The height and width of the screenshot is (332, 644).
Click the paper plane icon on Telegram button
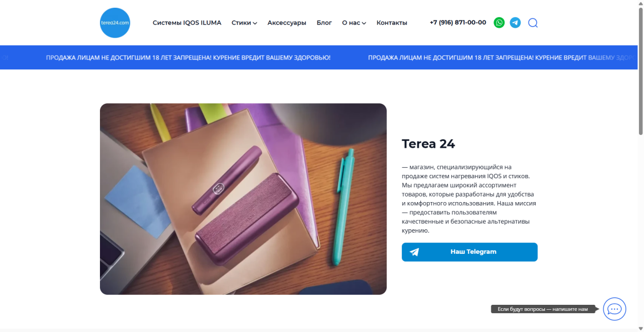(x=414, y=252)
